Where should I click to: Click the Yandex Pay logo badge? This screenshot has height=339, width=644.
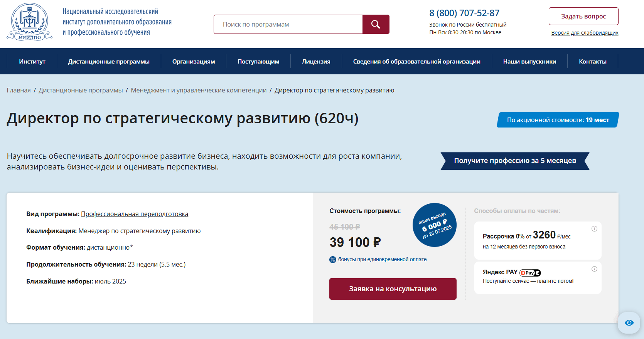pyautogui.click(x=530, y=273)
